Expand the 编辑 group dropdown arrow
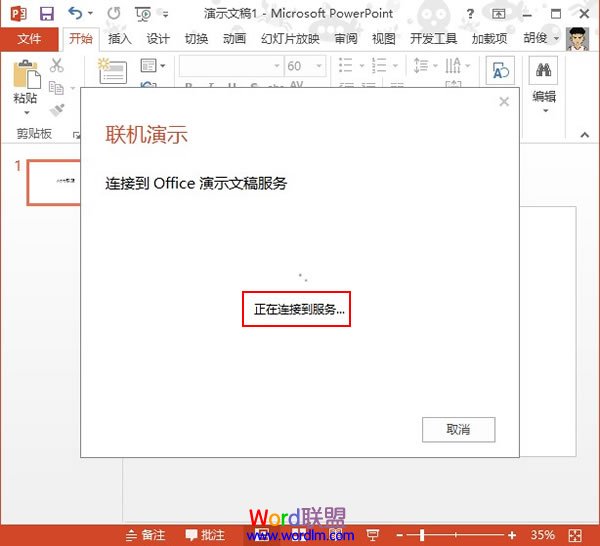The image size is (600, 546). (x=546, y=111)
